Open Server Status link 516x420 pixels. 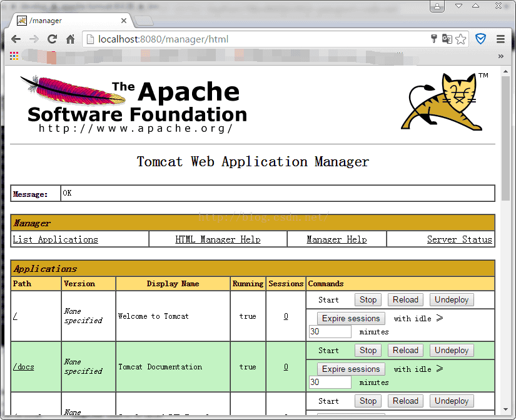click(x=460, y=239)
